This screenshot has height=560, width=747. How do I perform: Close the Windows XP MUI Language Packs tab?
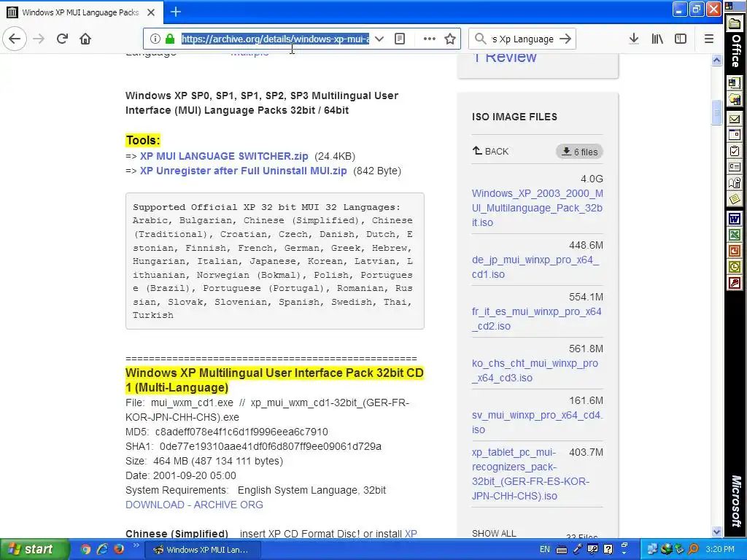coord(151,12)
